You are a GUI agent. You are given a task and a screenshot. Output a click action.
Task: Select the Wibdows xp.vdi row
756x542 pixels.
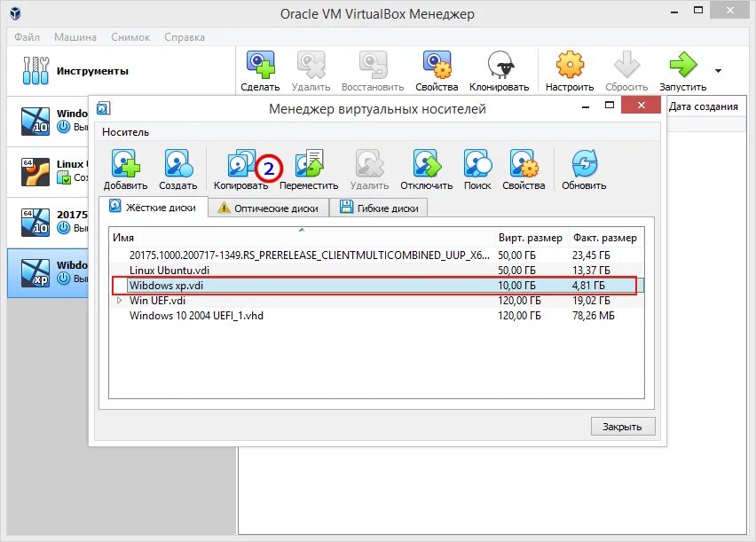[x=376, y=286]
